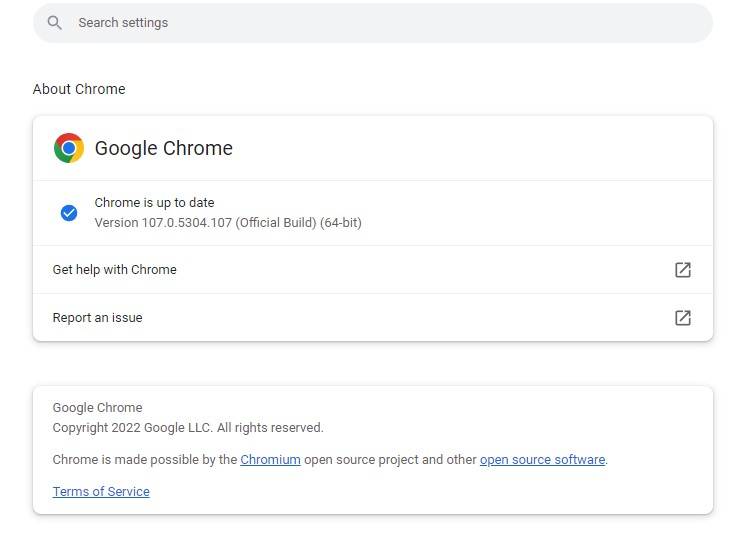Viewport: 754px width, 557px height.
Task: Click the "Chrome is up to date" status
Action: [x=154, y=203]
